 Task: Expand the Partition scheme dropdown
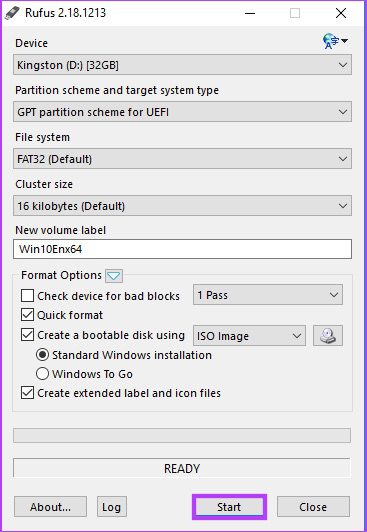[x=182, y=112]
